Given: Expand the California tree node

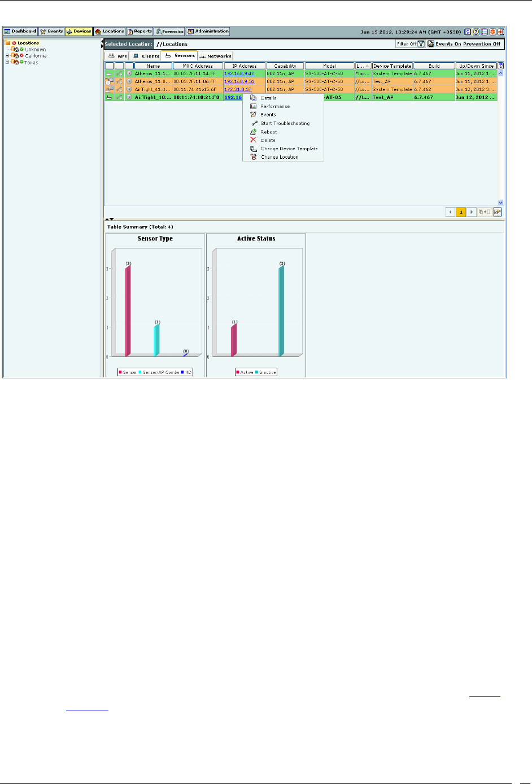Looking at the screenshot, I should click(7, 56).
